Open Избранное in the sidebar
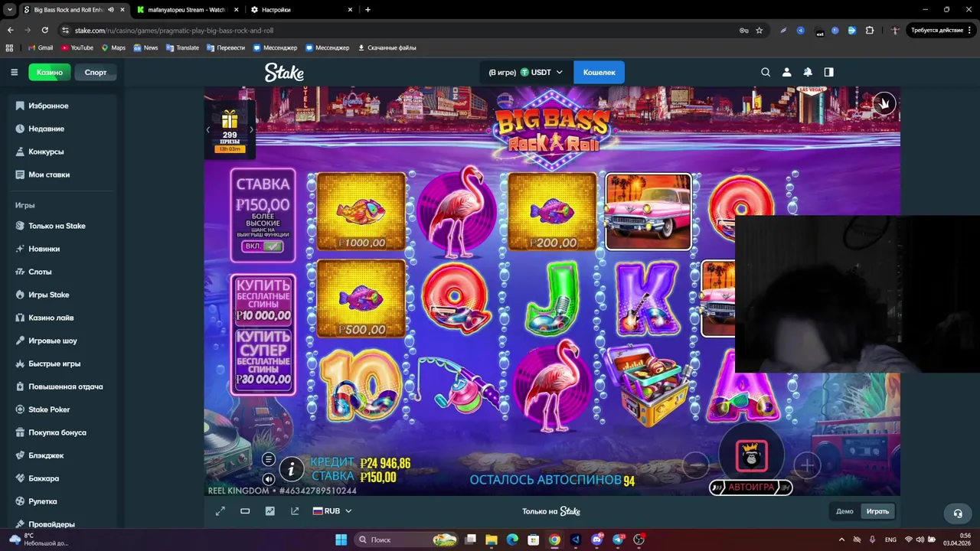 tap(49, 106)
